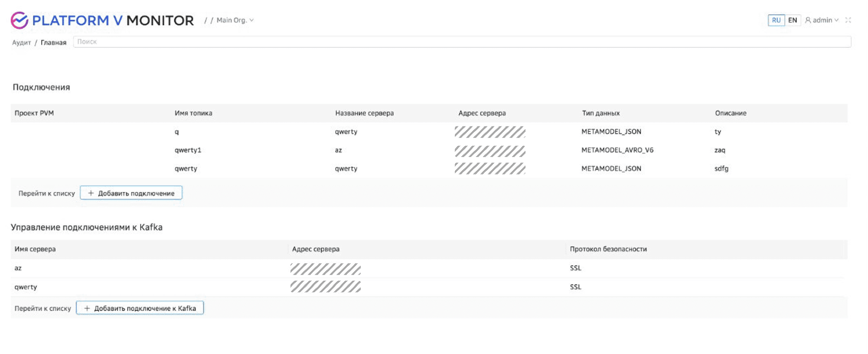Screen dimensions: 868x354
Task: Focus the Поиск search field
Action: point(461,42)
